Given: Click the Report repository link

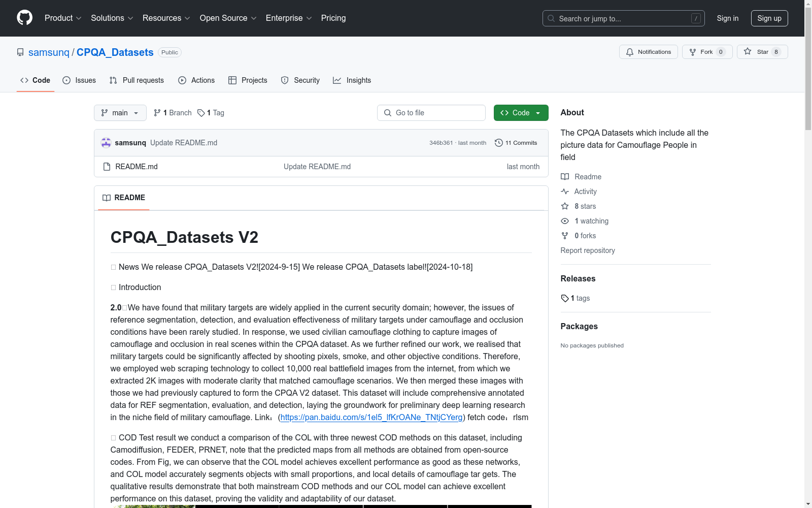Looking at the screenshot, I should [x=588, y=250].
